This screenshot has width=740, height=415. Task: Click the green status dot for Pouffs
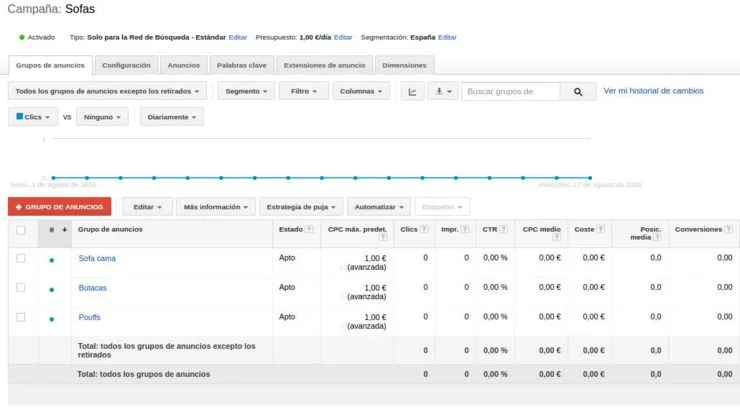click(x=51, y=319)
